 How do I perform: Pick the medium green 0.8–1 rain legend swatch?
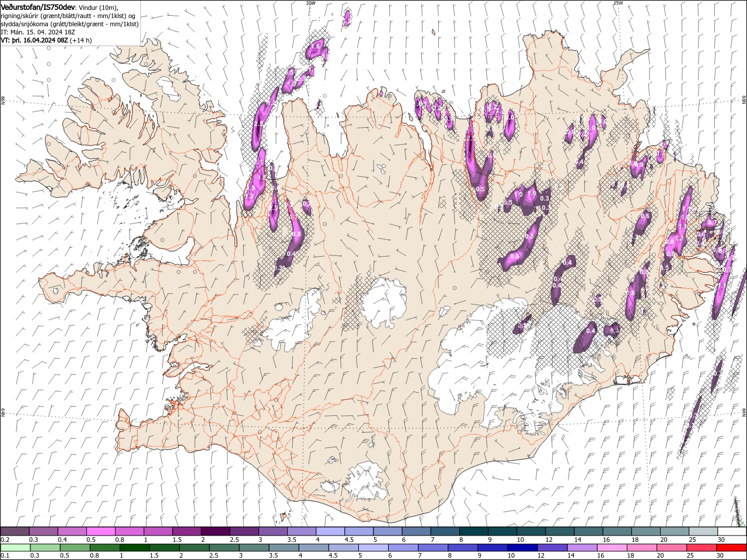point(104,548)
